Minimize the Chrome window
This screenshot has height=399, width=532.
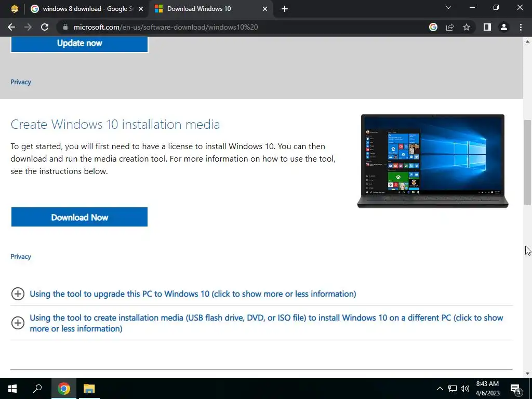(x=472, y=7)
